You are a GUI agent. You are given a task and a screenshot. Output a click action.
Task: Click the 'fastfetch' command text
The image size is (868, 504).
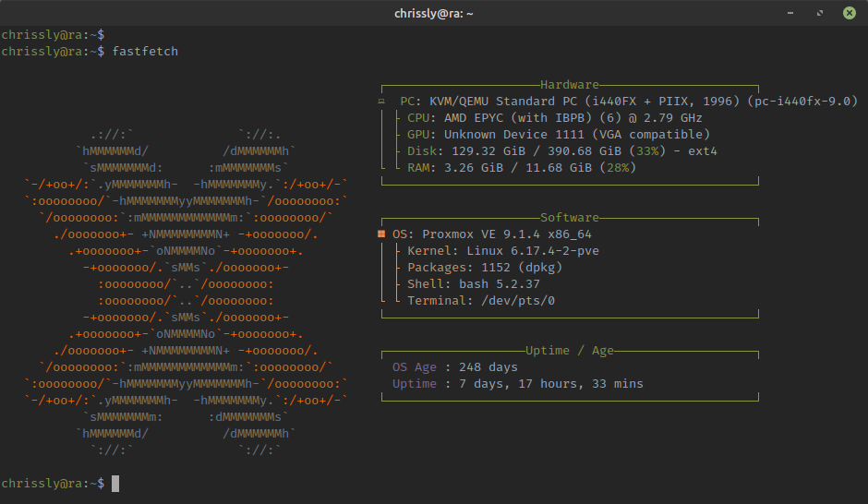[145, 52]
